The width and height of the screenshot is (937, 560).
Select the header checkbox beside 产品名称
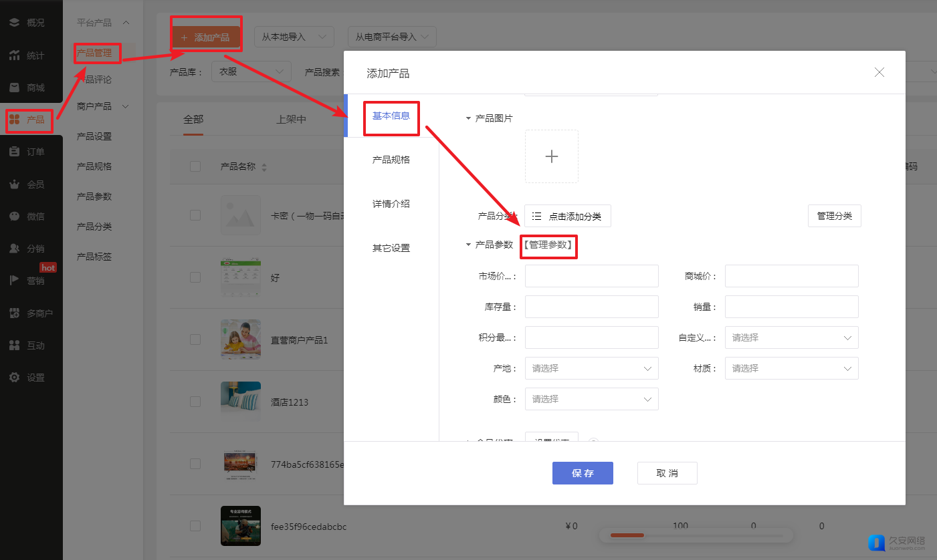point(195,166)
